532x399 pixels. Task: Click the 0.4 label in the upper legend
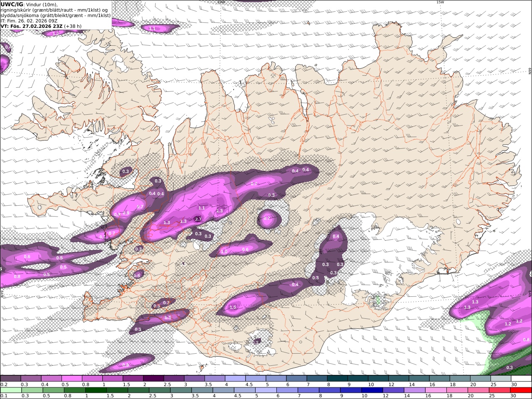point(44,384)
